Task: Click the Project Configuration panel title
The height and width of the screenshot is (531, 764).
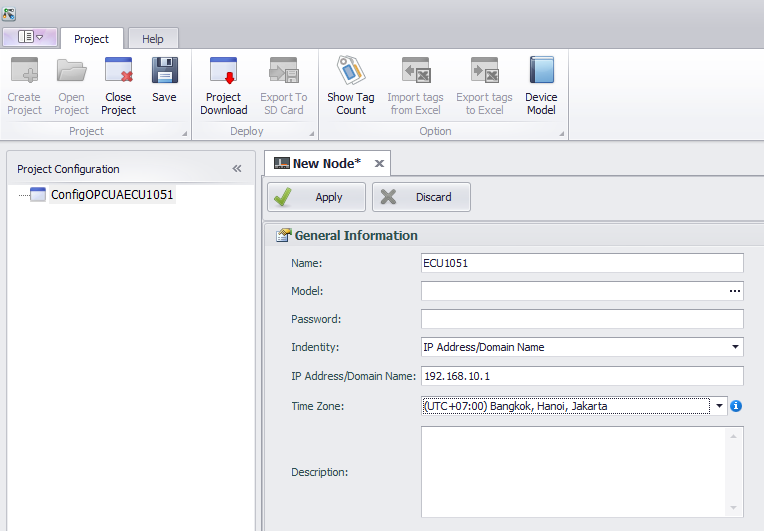Action: coord(68,169)
